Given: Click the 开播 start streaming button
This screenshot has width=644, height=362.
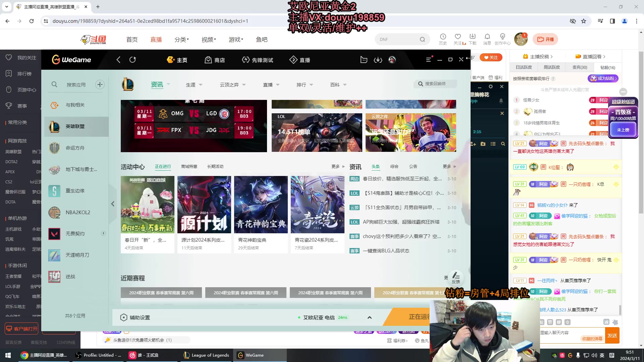Looking at the screenshot, I should 545,39.
